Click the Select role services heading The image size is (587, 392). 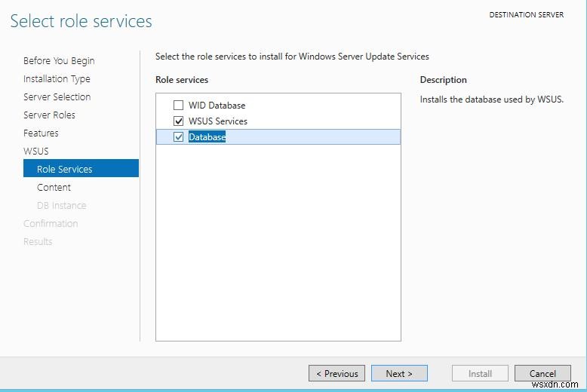tap(81, 21)
